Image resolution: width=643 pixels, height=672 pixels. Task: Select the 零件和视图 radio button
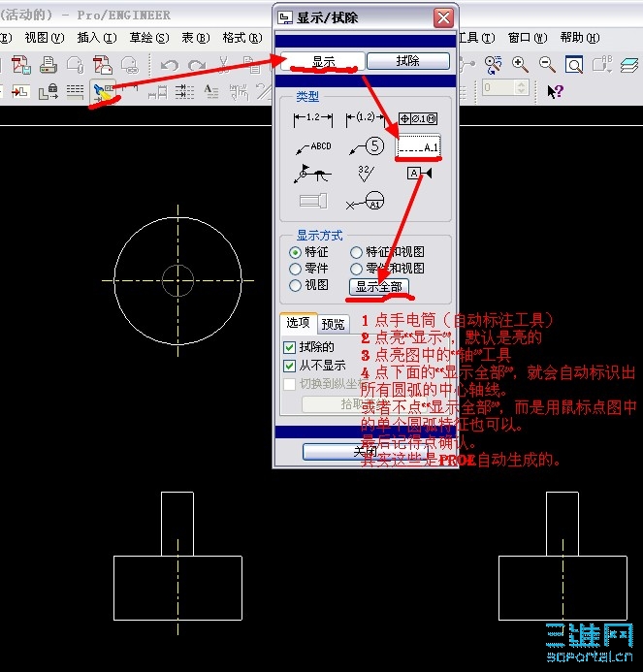click(356, 269)
